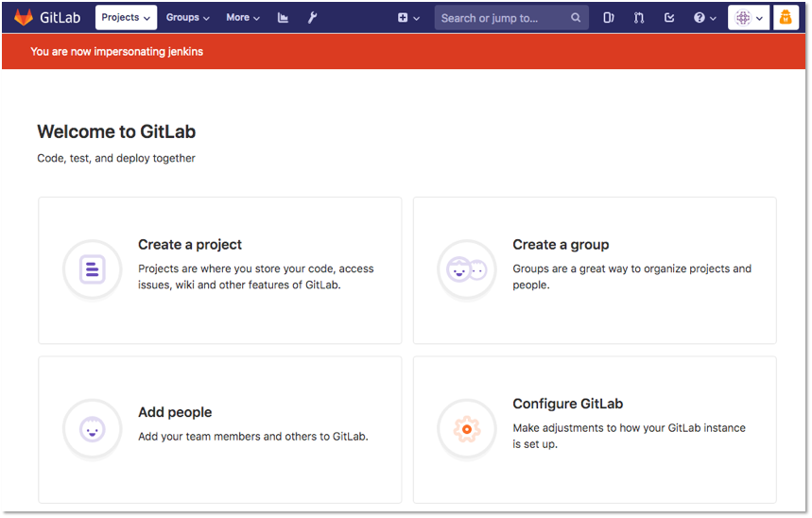This screenshot has width=812, height=518.
Task: Open the activity chart icon in navbar
Action: (283, 18)
